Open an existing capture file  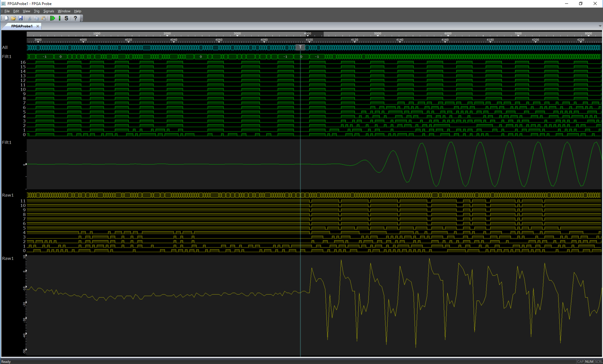pyautogui.click(x=14, y=18)
